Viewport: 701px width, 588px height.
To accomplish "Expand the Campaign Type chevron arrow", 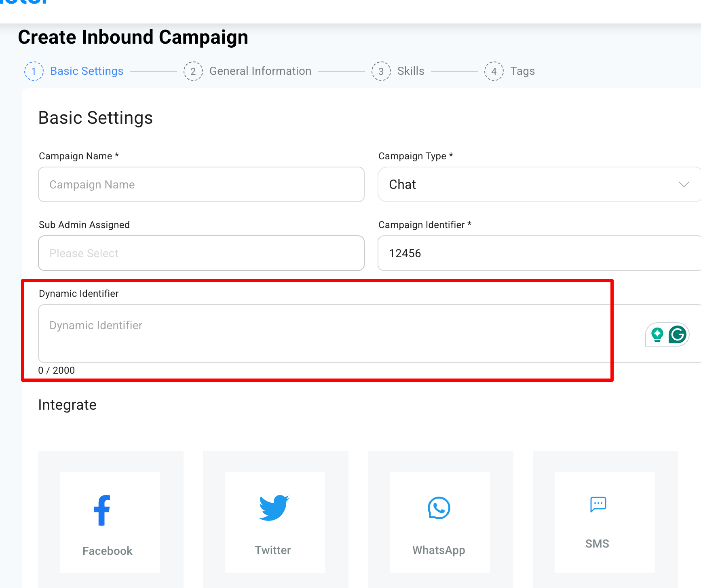I will click(x=684, y=184).
